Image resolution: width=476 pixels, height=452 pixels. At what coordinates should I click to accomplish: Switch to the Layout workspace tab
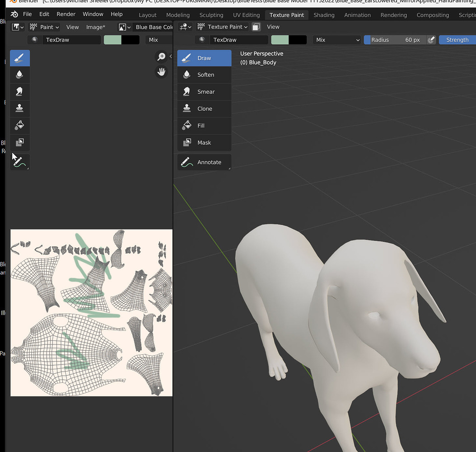[x=148, y=15]
